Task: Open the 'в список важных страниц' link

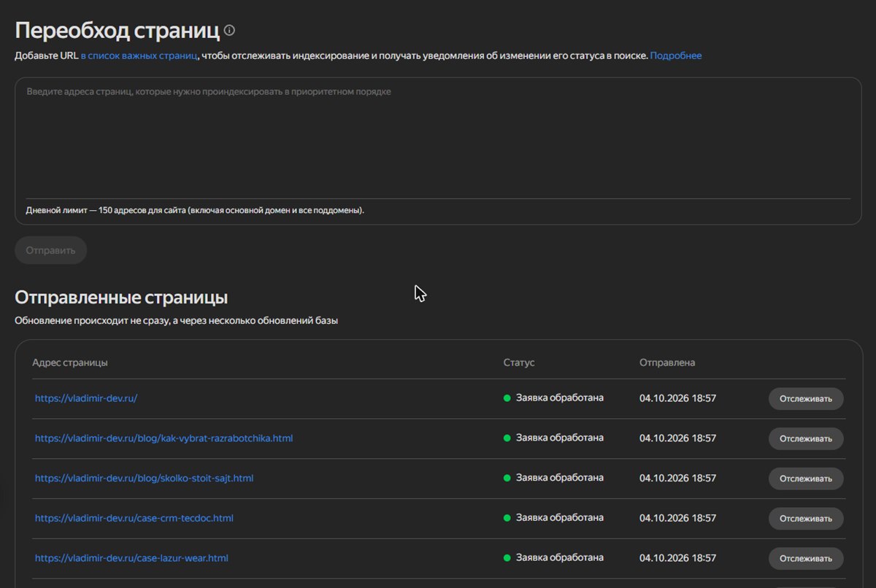Action: pyautogui.click(x=139, y=55)
